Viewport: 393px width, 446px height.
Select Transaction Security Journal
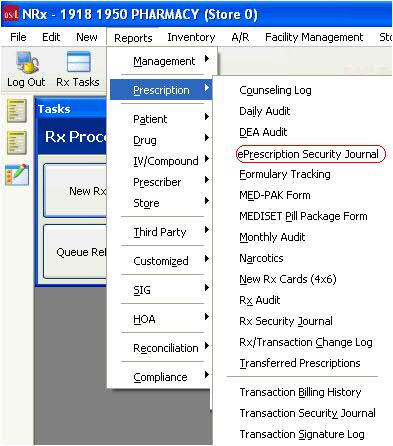[307, 413]
